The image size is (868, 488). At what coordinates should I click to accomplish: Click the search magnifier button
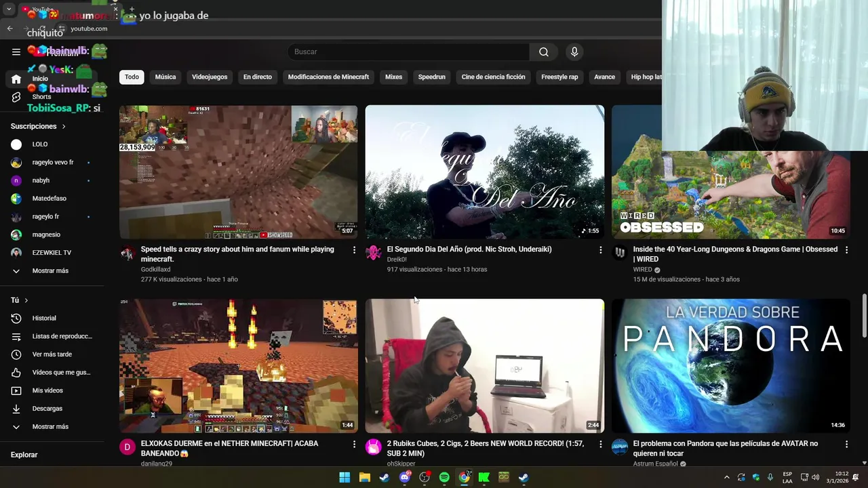click(544, 52)
